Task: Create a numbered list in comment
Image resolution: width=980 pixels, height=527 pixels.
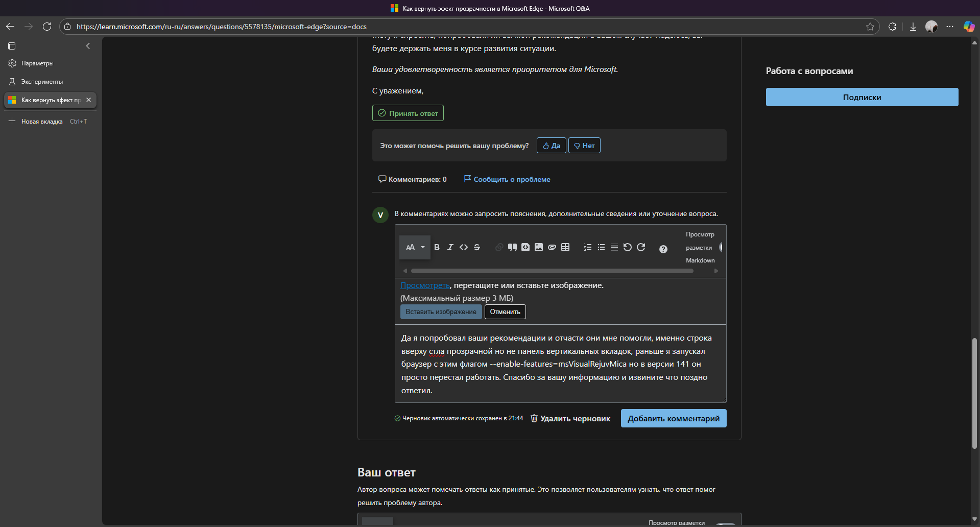Action: [x=588, y=248]
